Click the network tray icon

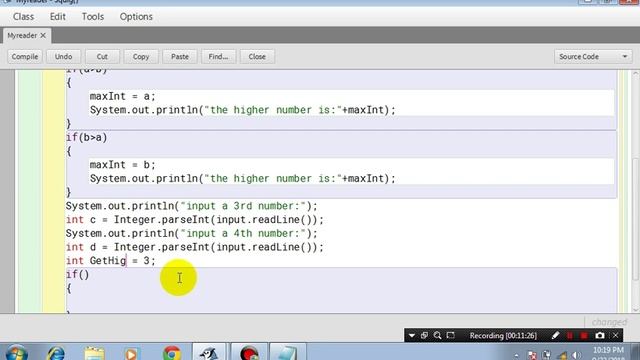[x=562, y=356]
